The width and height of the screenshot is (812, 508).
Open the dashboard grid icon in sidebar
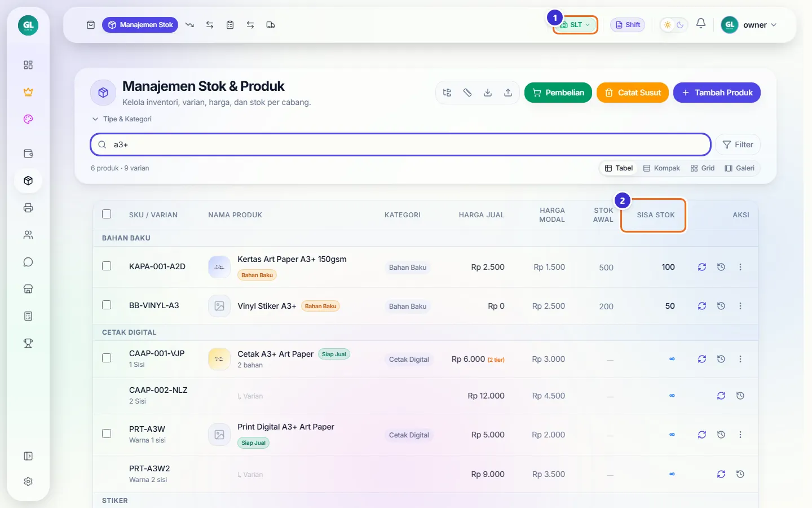(x=28, y=65)
